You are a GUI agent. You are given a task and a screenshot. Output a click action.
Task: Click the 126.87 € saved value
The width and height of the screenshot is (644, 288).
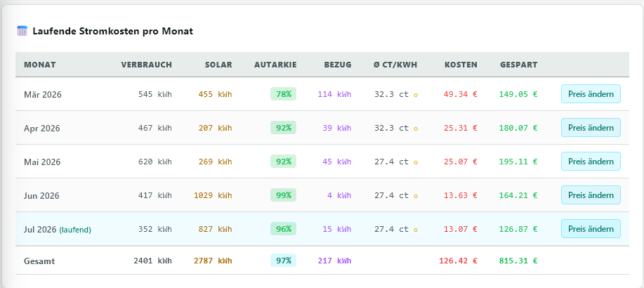point(518,229)
